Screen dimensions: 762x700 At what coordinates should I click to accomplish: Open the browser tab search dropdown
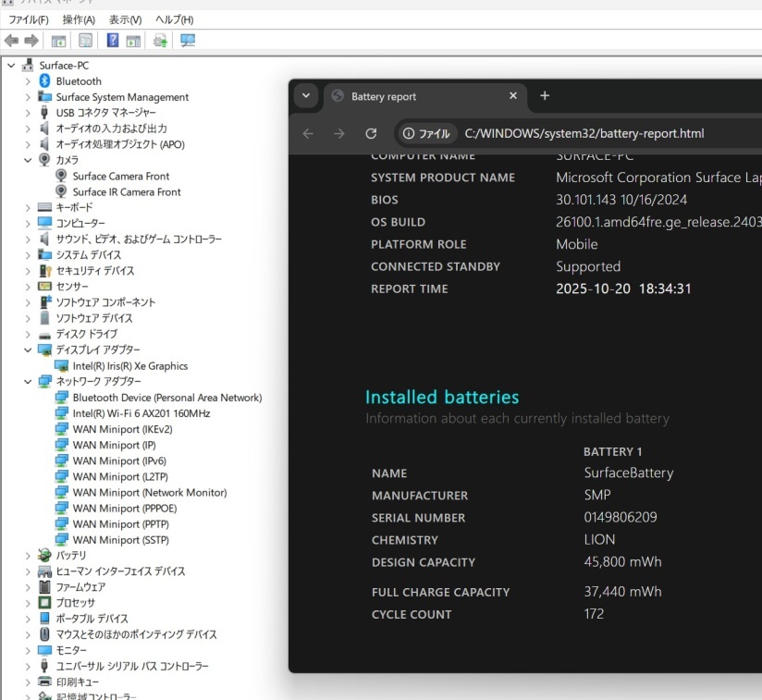(x=306, y=96)
